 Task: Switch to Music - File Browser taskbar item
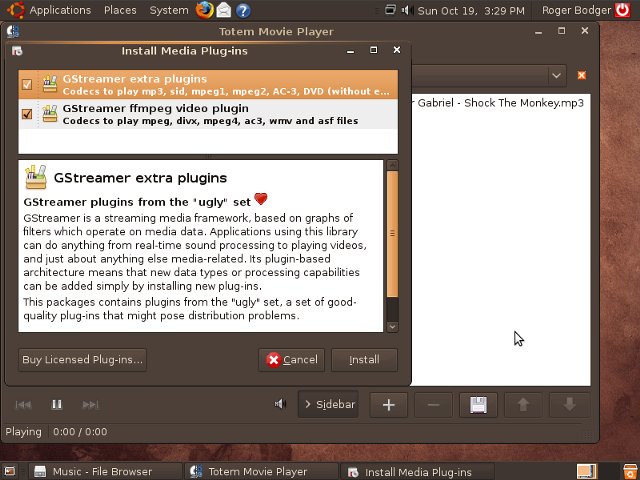pyautogui.click(x=104, y=472)
